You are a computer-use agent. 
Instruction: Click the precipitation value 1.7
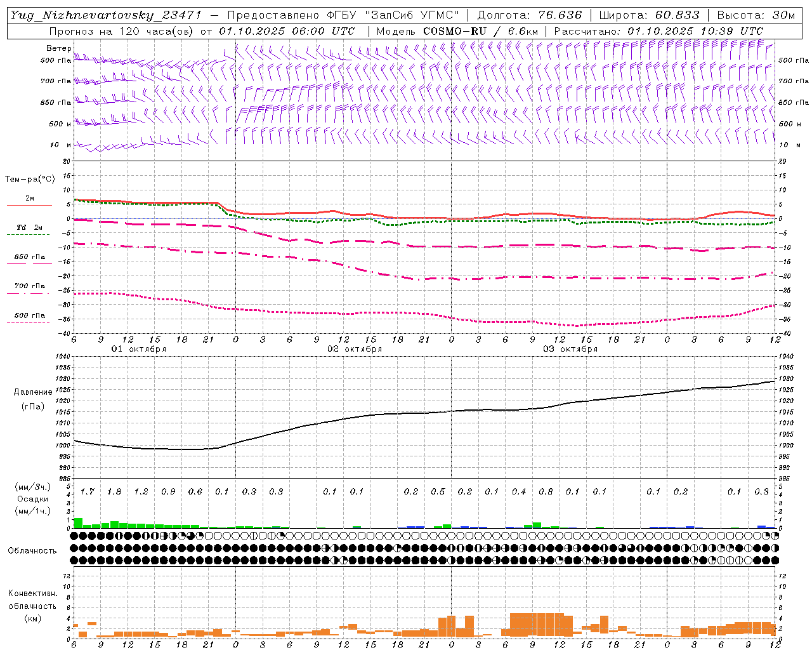tap(88, 492)
